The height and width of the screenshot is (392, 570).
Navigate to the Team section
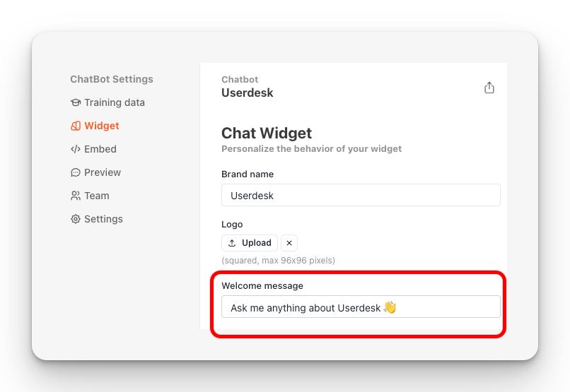tap(97, 196)
